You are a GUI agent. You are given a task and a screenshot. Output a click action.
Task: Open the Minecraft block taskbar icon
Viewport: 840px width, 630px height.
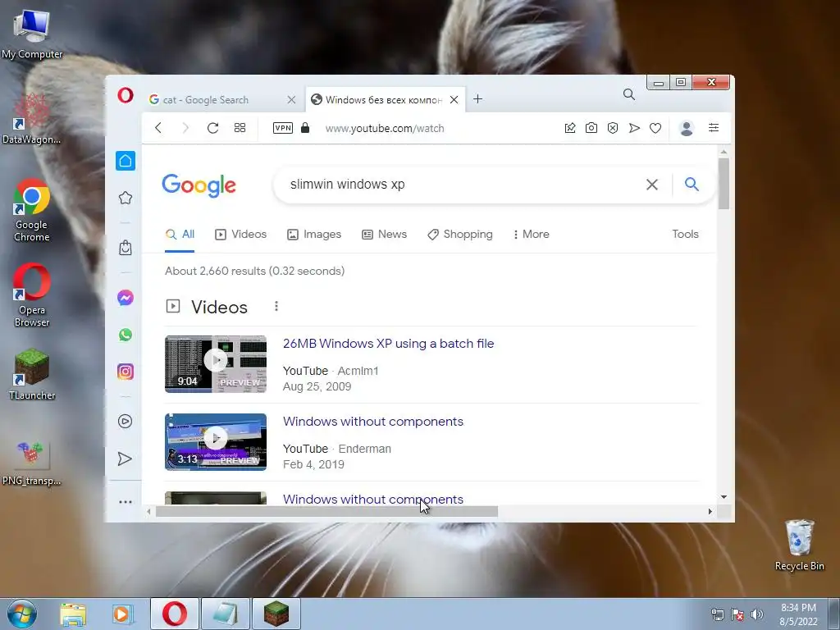coord(276,614)
